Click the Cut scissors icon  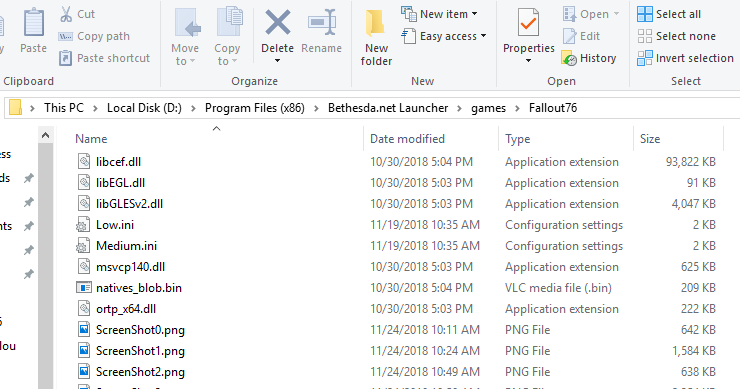click(x=66, y=14)
